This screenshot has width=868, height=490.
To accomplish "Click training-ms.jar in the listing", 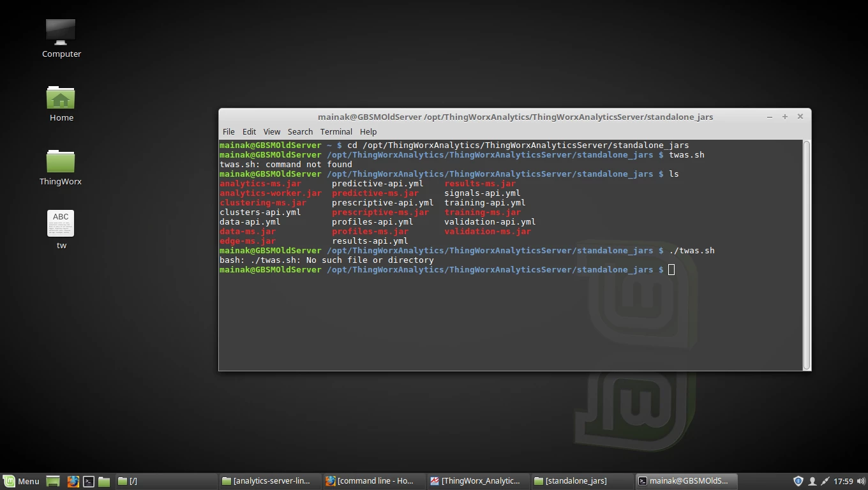I will tap(483, 212).
